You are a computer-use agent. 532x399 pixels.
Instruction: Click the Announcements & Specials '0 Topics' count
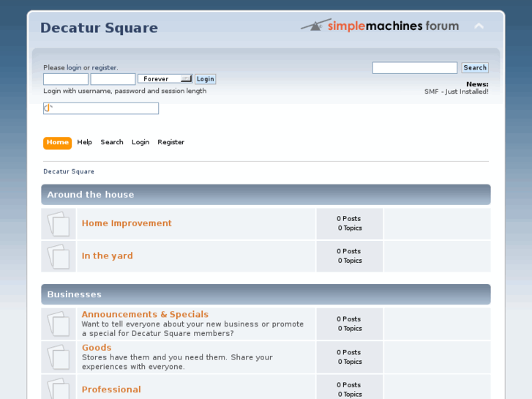click(x=350, y=329)
